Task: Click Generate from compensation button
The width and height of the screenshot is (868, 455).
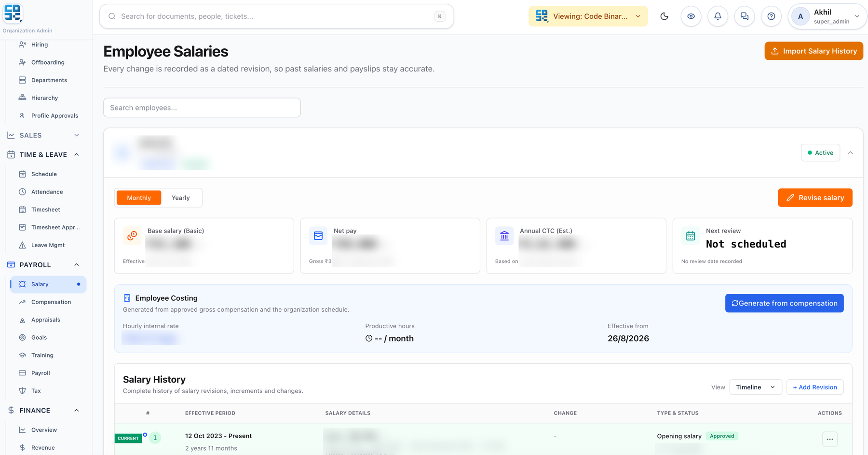Action: tap(784, 303)
